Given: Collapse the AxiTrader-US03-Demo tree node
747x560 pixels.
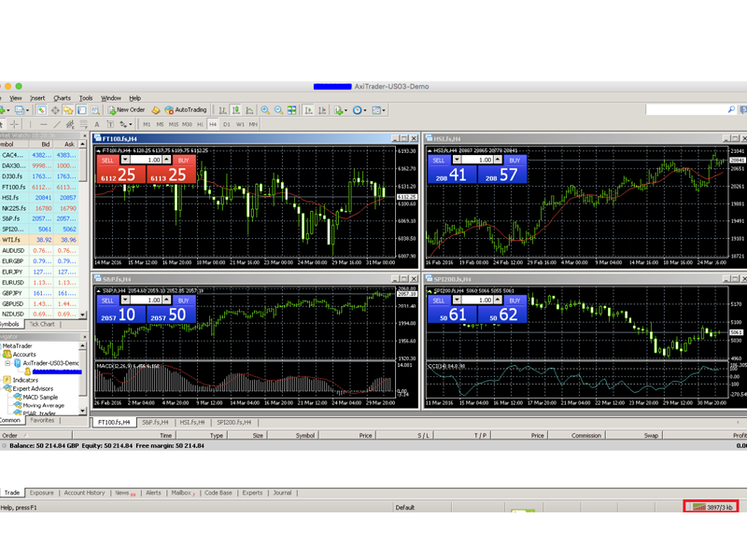Looking at the screenshot, I should point(7,363).
